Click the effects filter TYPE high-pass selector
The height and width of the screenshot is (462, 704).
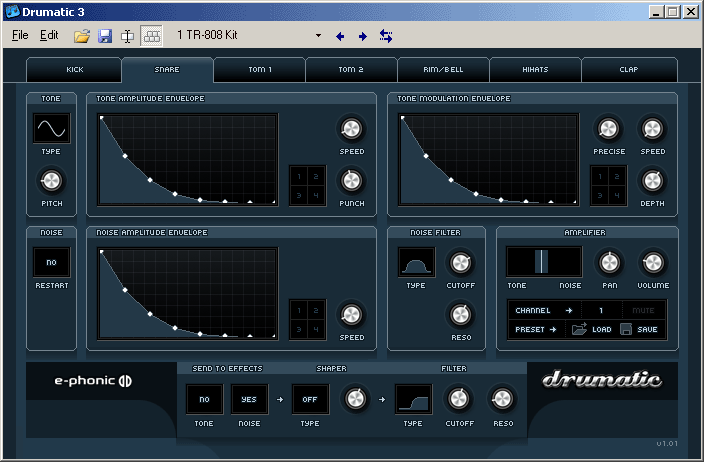[414, 399]
